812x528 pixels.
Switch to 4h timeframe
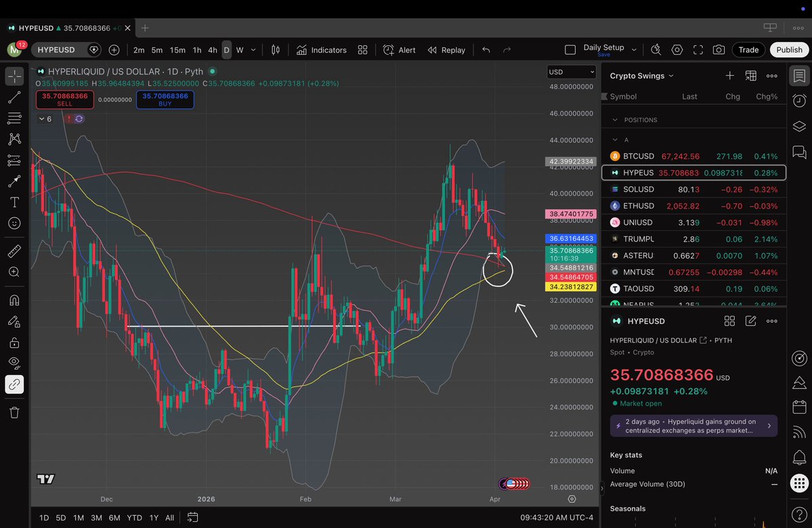pyautogui.click(x=212, y=50)
